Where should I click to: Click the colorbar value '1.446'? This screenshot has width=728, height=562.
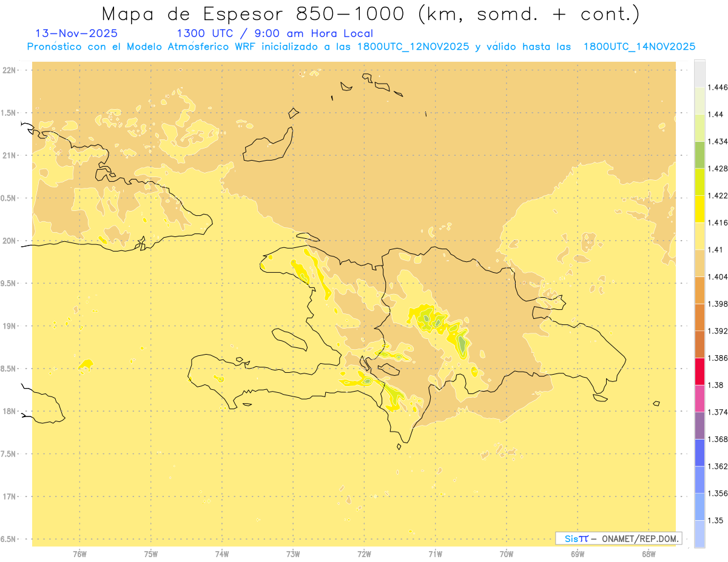(x=718, y=87)
